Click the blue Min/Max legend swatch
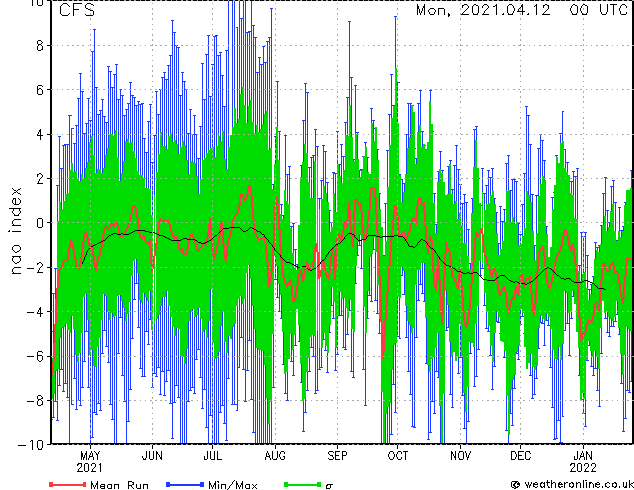This screenshot has height=490, width=634. click(x=185, y=484)
